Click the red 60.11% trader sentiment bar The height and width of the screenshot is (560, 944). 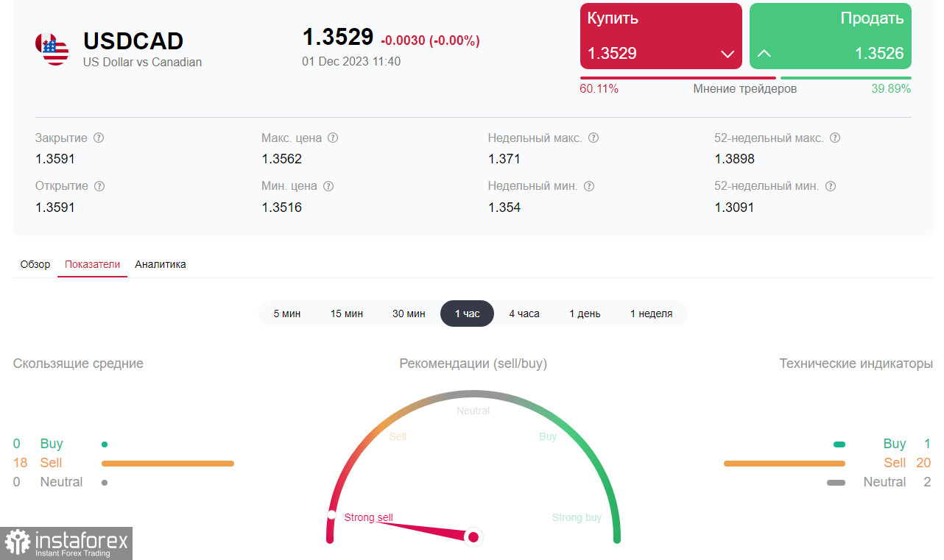click(x=678, y=78)
